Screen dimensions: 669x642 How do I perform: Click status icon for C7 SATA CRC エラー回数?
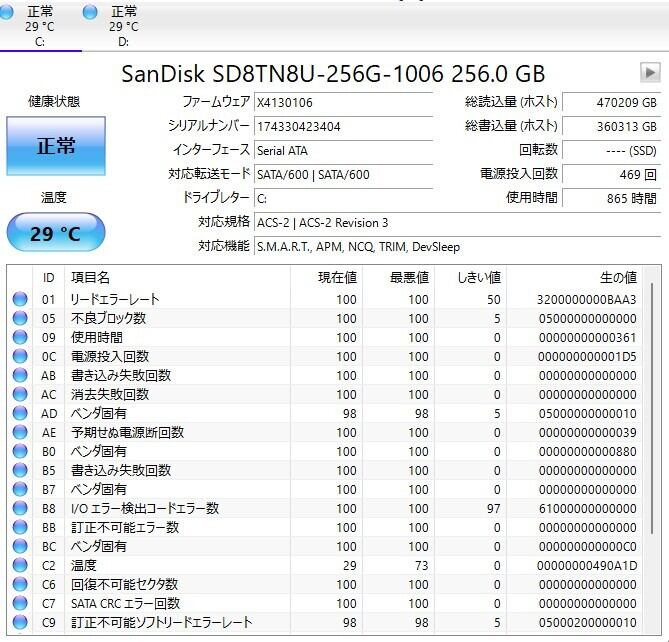pos(20,603)
